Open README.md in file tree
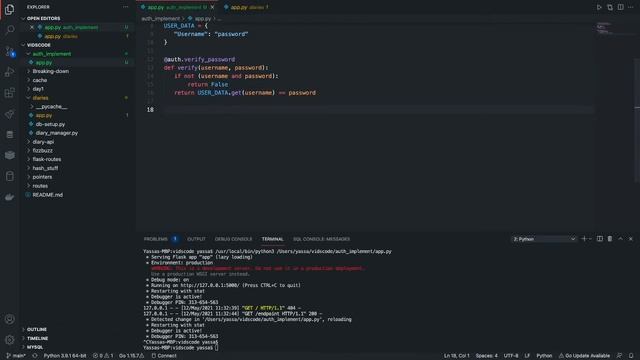640x360 pixels. pos(47,195)
